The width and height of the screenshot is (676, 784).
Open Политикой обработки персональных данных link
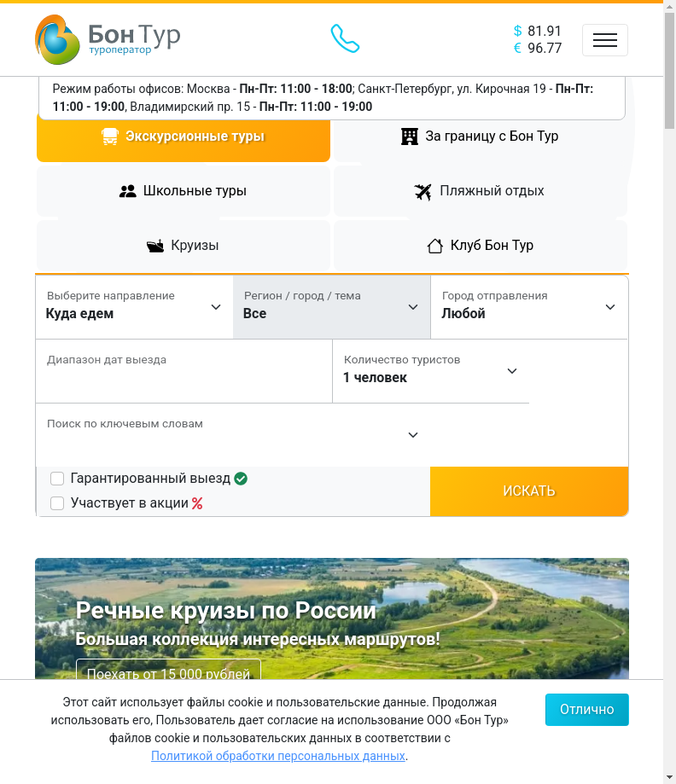click(x=277, y=756)
